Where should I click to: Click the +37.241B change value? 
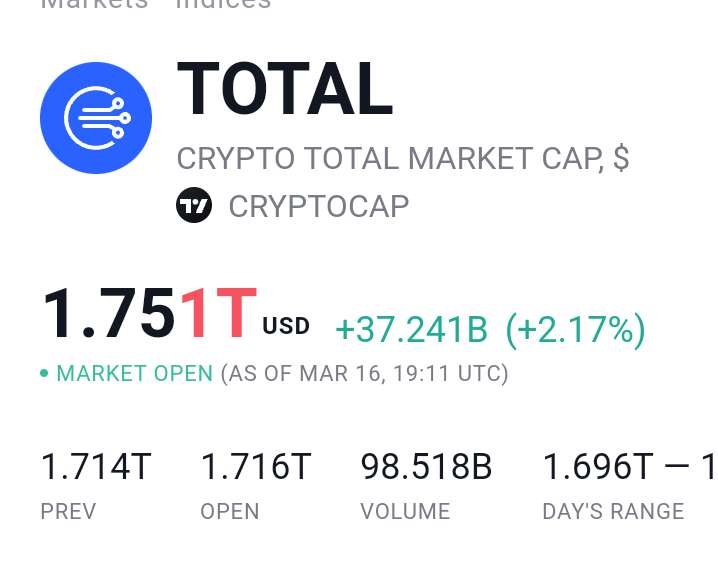(412, 329)
